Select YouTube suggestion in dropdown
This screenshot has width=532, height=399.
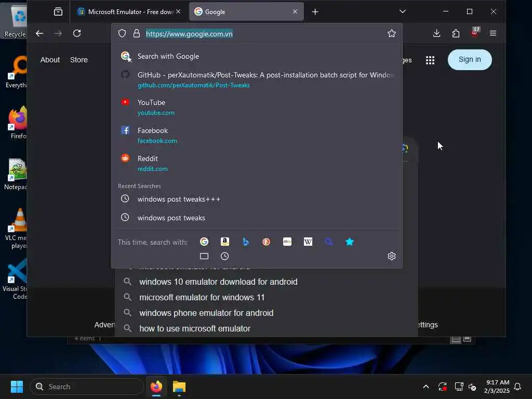point(257,107)
